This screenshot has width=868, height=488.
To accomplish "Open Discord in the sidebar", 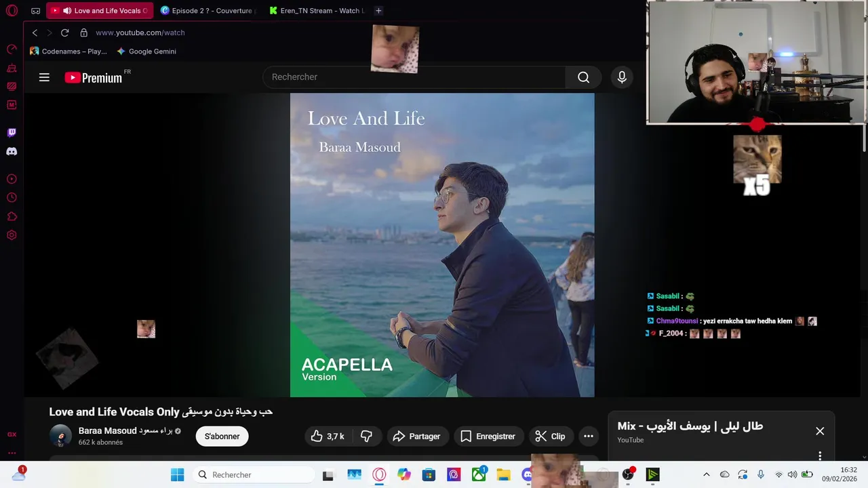I will click(12, 152).
